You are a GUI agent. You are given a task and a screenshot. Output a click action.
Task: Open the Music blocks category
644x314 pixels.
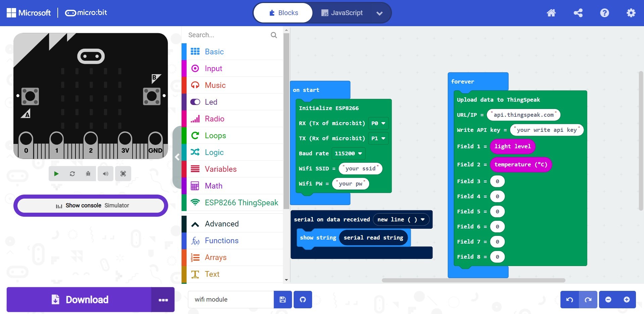tap(232, 85)
